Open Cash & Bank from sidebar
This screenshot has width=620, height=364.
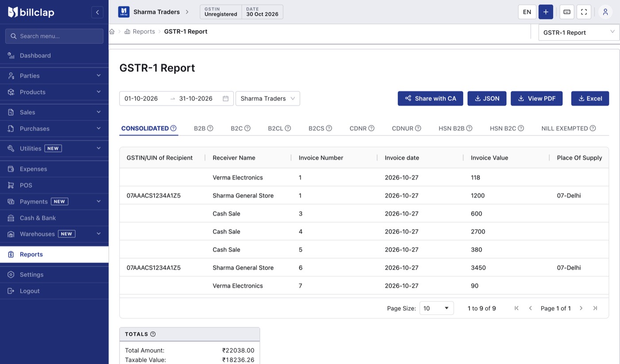(54, 218)
